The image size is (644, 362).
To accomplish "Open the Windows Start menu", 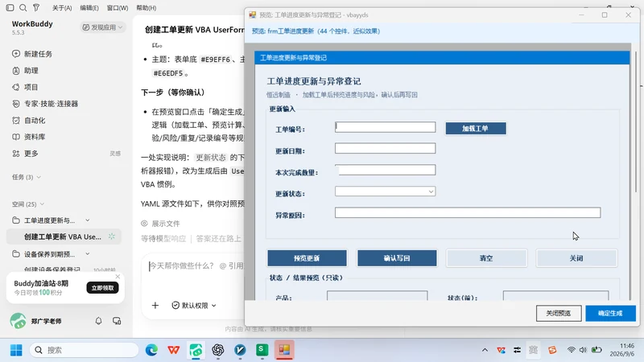I will [x=16, y=350].
